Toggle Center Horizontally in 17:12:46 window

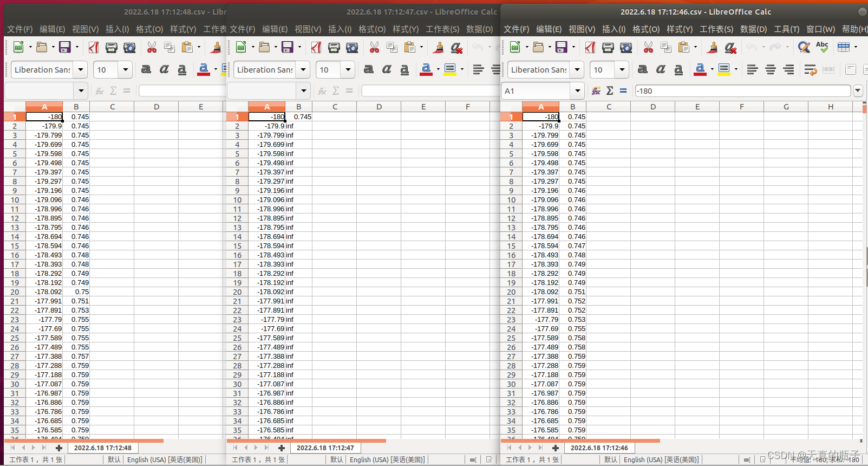coord(771,69)
